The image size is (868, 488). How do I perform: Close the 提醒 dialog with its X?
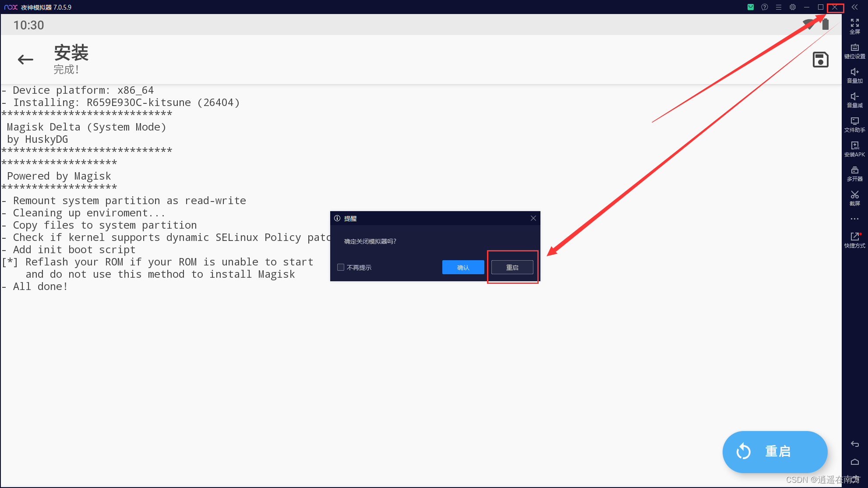533,218
